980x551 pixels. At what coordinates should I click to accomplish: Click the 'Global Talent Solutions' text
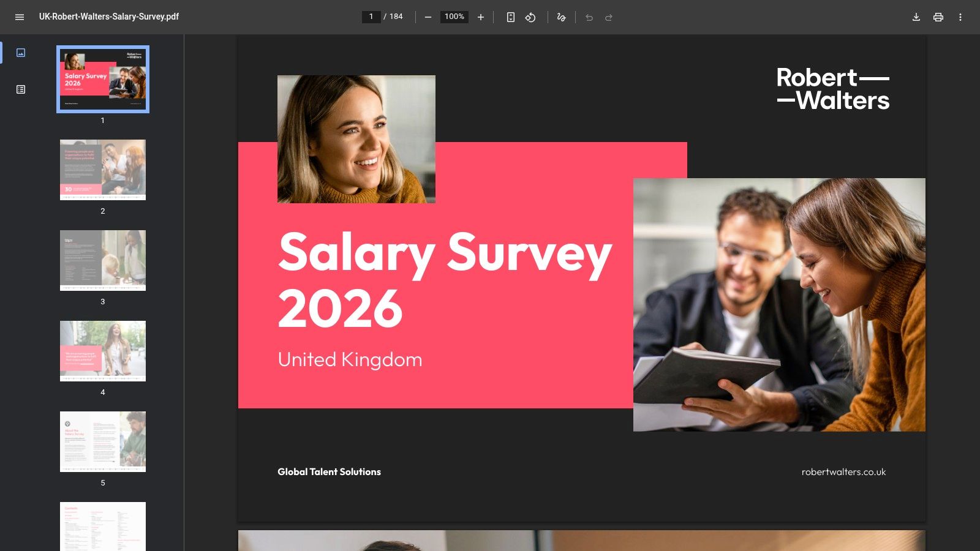[329, 472]
